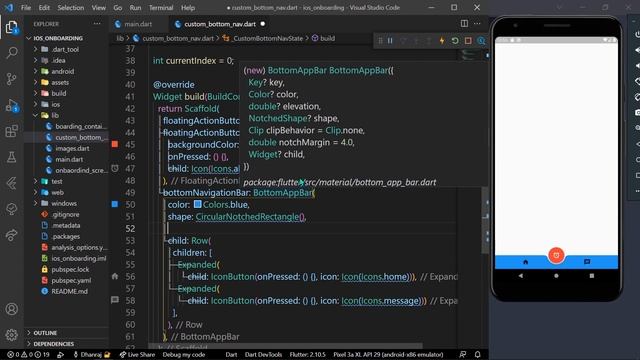Screen dimensions: 640x360
Task: Open README.md in the explorer
Action: tap(69, 291)
